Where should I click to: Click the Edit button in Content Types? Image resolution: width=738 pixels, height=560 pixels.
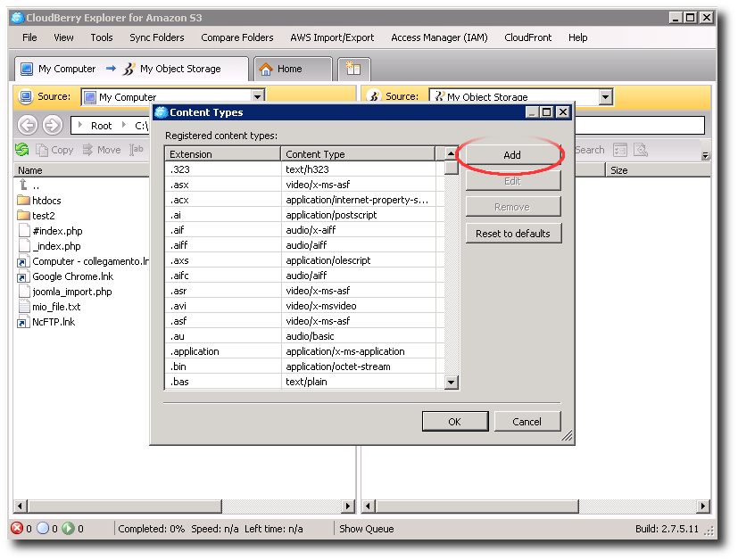[x=513, y=181]
